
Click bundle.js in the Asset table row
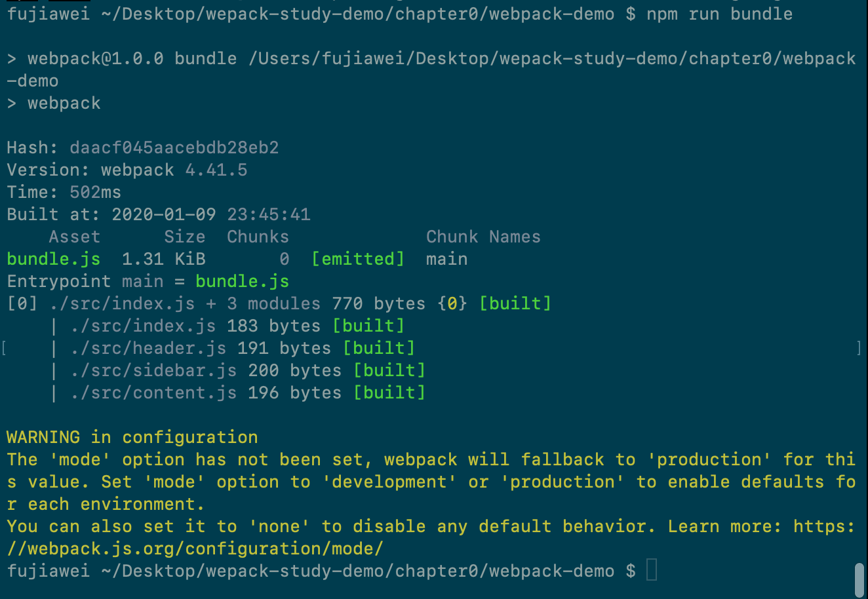[x=53, y=259]
